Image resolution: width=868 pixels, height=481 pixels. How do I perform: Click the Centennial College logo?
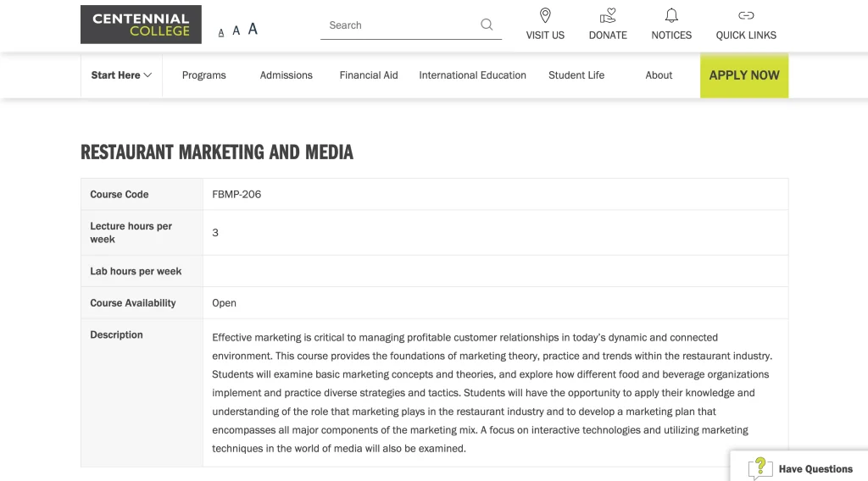[x=141, y=25]
